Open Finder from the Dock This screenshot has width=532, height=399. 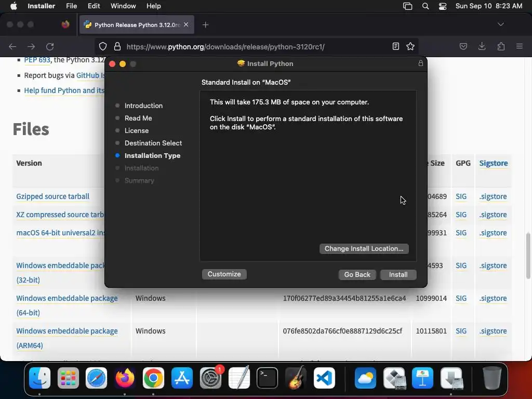coord(39,378)
